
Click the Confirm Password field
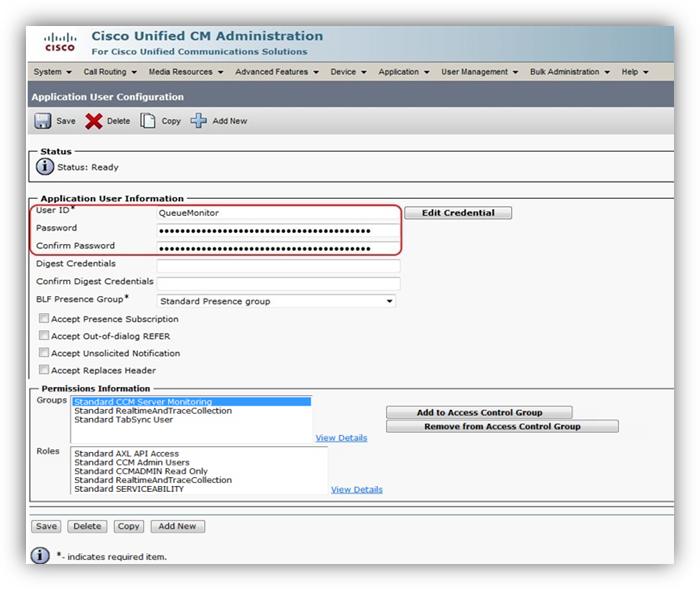278,248
